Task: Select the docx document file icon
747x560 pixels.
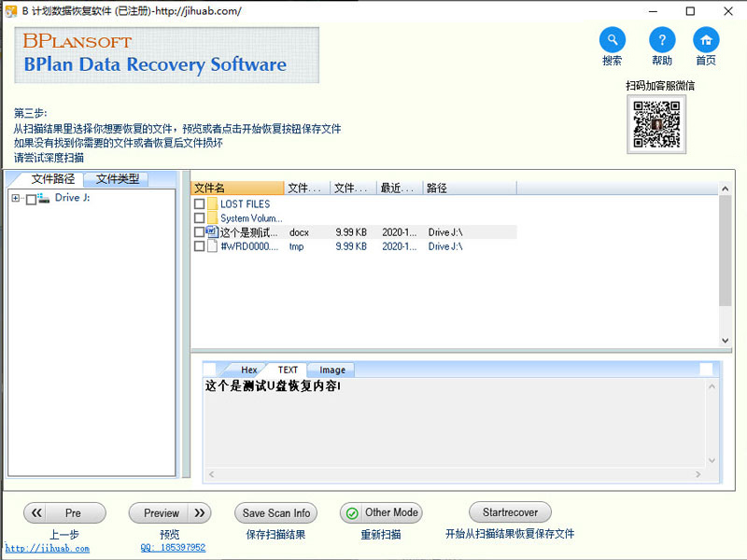Action: [212, 232]
